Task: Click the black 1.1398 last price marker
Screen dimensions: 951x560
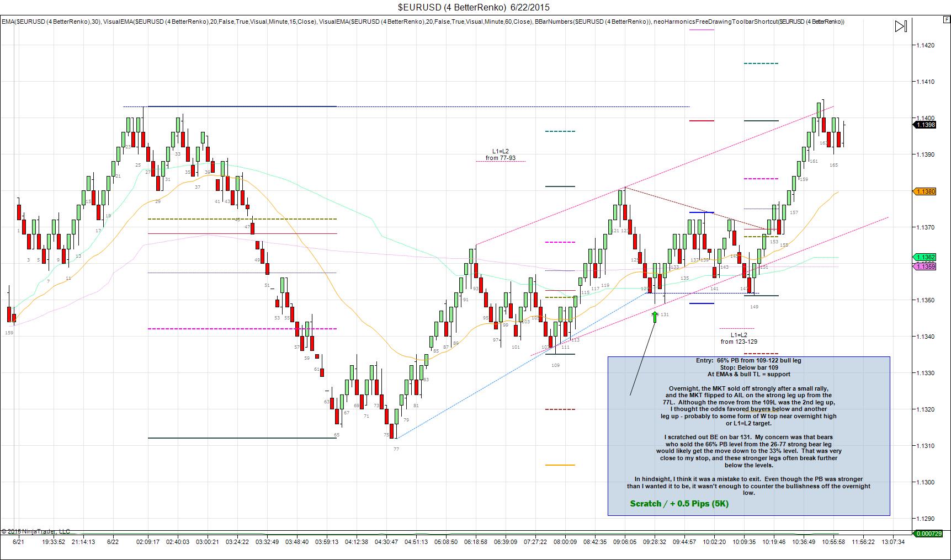Action: click(x=926, y=125)
